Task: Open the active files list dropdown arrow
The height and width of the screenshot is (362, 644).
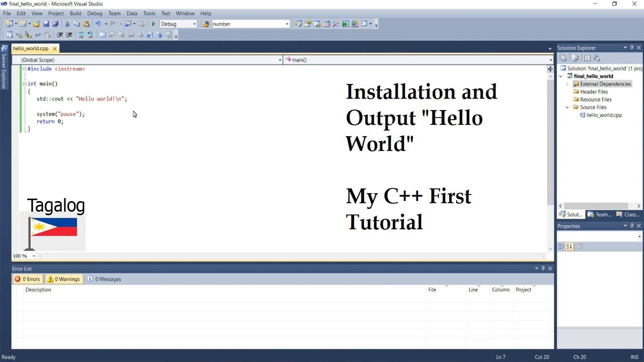Action: (x=550, y=49)
